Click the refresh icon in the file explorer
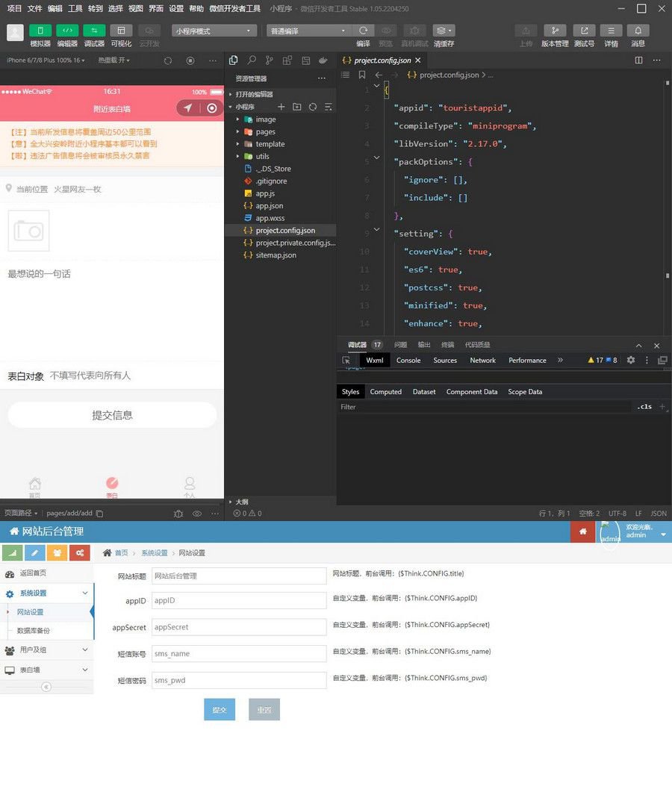 tap(313, 107)
